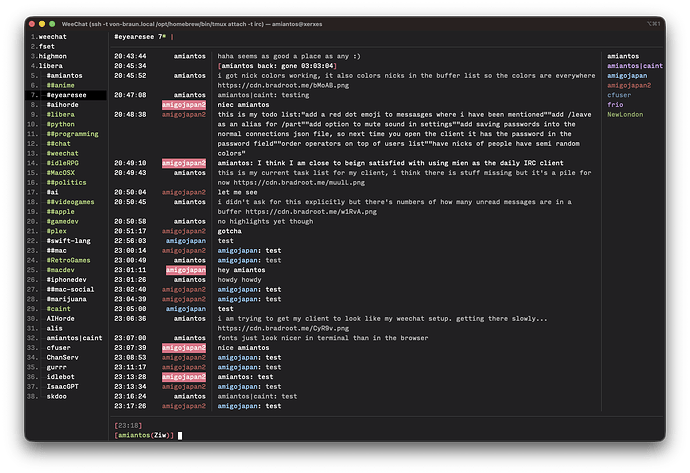This screenshot has width=690, height=473.
Task: Select the libera server buffer
Action: click(x=51, y=66)
